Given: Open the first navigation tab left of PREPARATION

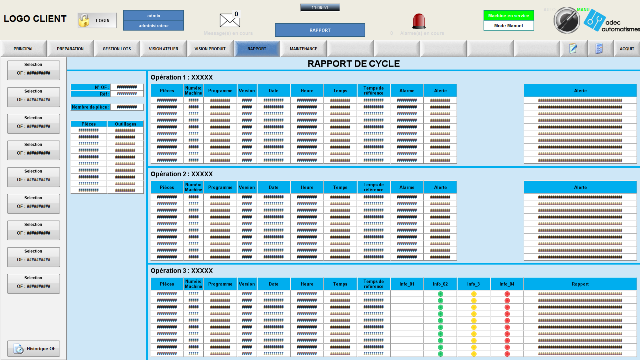Looking at the screenshot, I should point(23,49).
